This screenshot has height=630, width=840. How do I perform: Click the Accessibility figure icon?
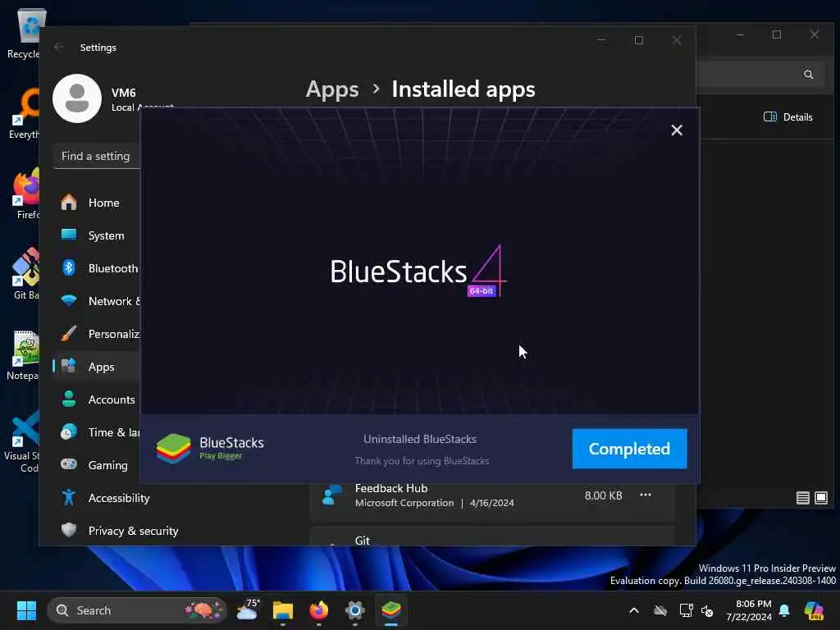tap(69, 497)
